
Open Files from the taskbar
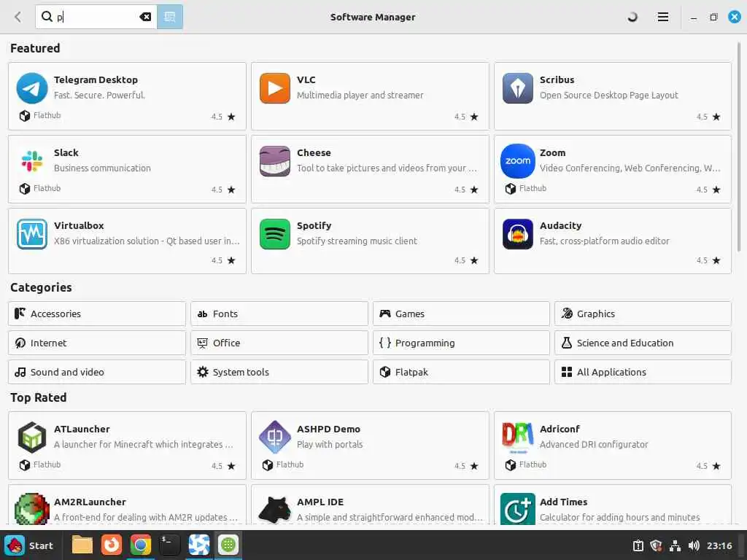82,545
